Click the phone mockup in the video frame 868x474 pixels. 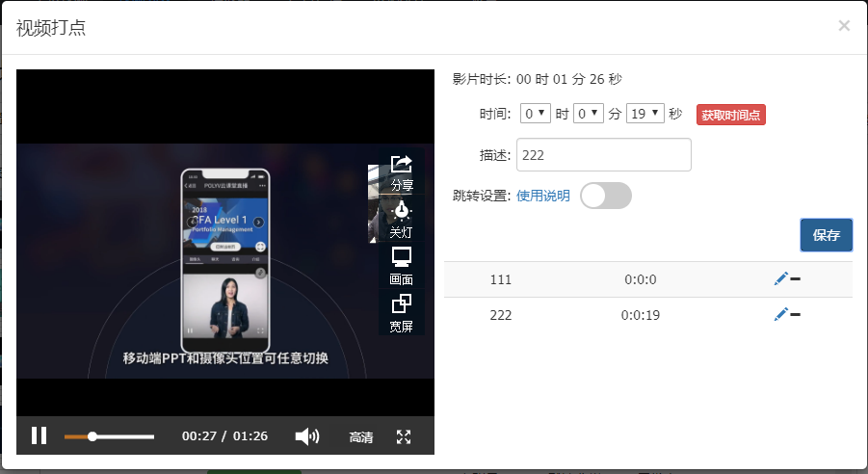225,260
